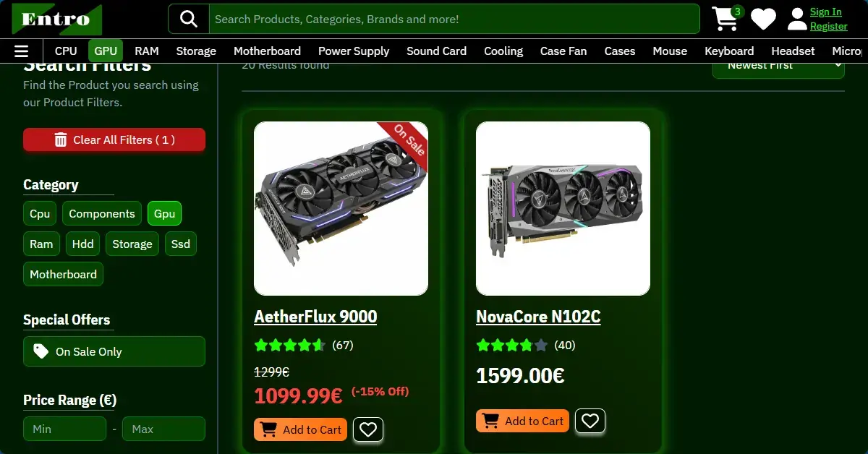Open the hamburger navigation menu
The width and height of the screenshot is (868, 454).
pos(22,51)
